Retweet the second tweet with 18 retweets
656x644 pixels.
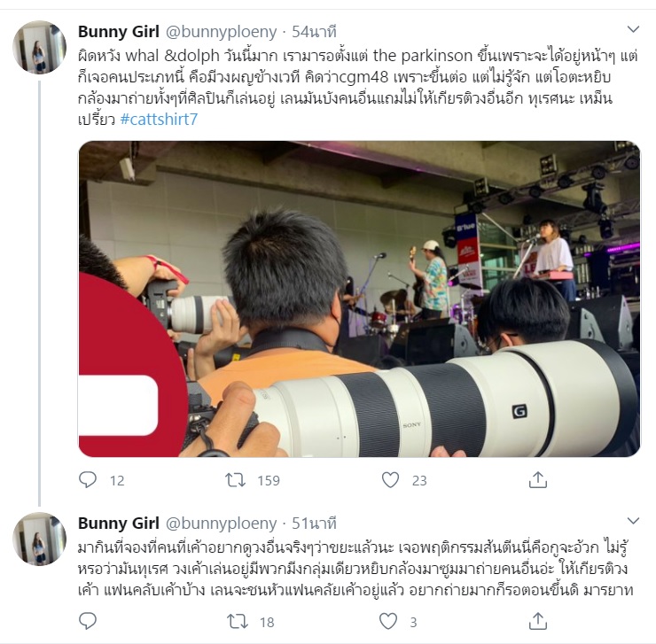(x=238, y=622)
